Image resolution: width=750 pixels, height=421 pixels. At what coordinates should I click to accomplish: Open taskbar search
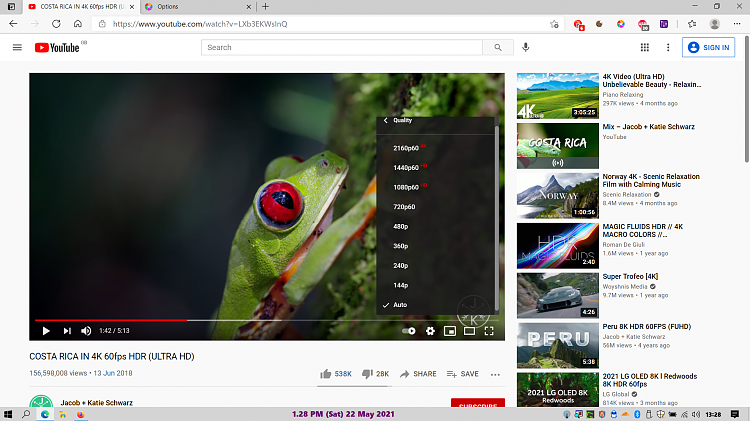26,414
